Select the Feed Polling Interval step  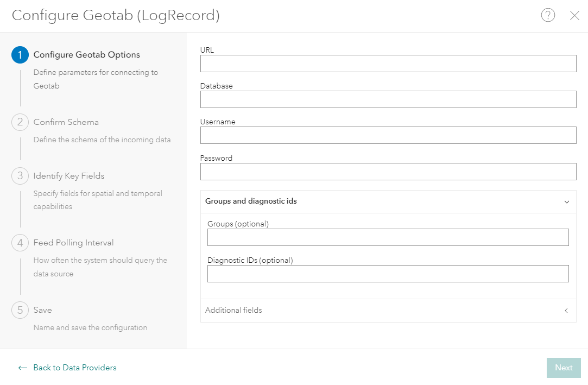(73, 242)
